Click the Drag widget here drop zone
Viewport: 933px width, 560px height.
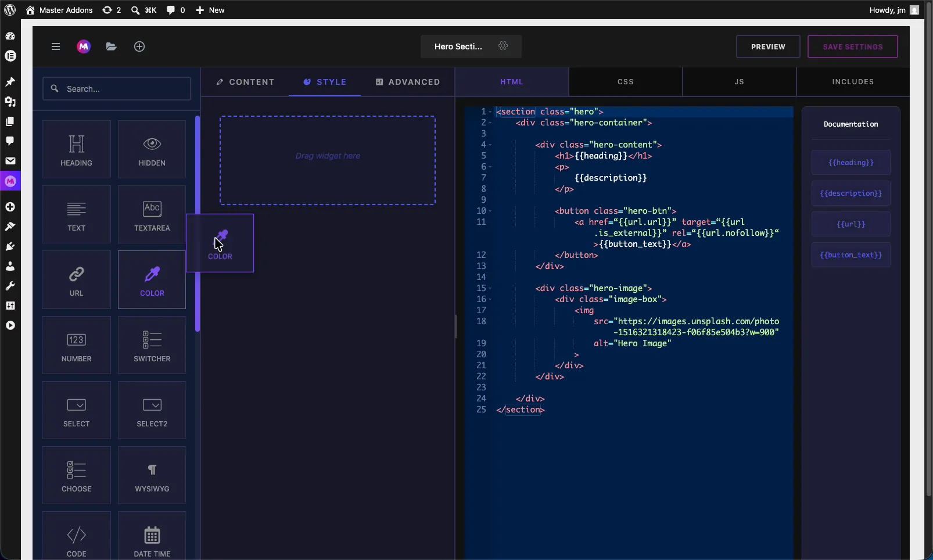click(328, 160)
